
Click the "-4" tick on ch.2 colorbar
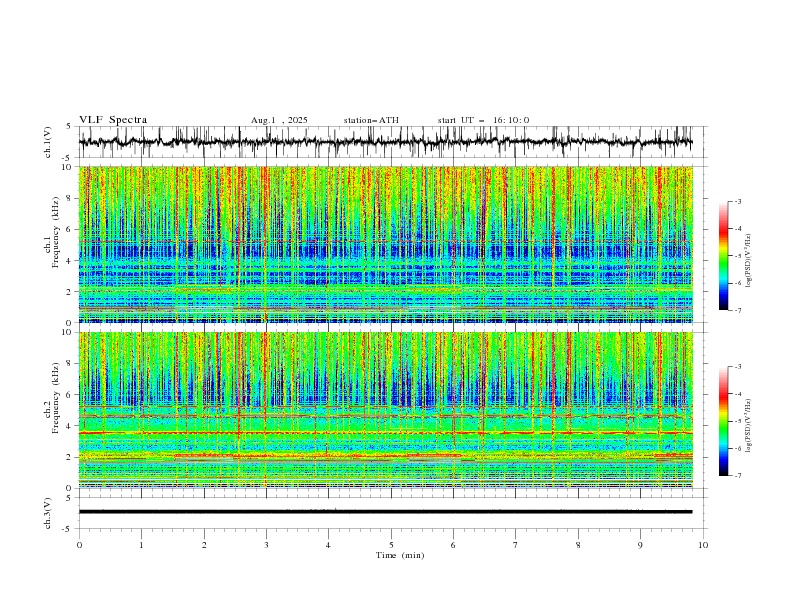coord(737,394)
